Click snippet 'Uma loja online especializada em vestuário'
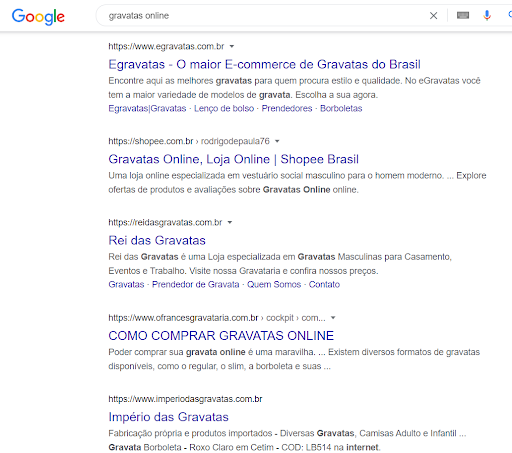Image resolution: width=512 pixels, height=453 pixels. (297, 182)
